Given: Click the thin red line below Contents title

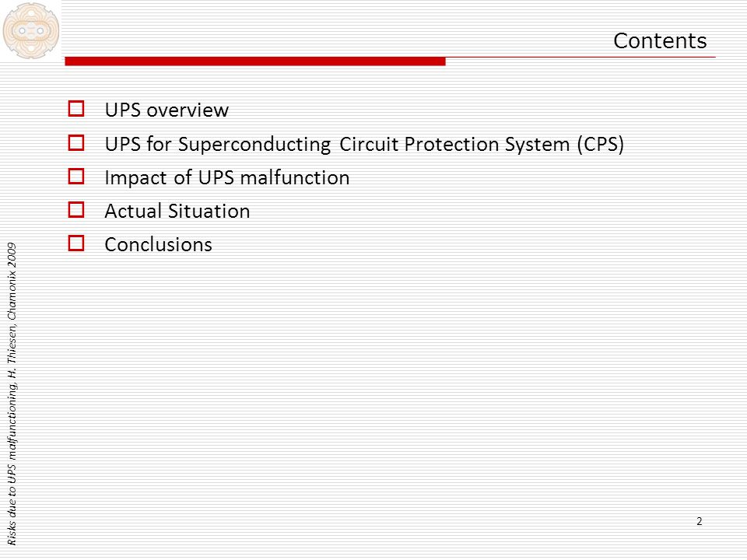Looking at the screenshot, I should coord(580,57).
